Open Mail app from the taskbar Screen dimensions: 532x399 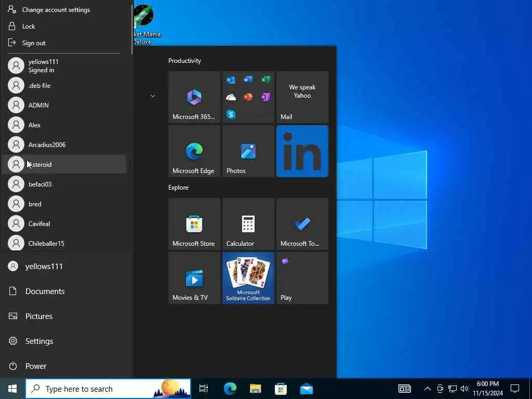(307, 389)
